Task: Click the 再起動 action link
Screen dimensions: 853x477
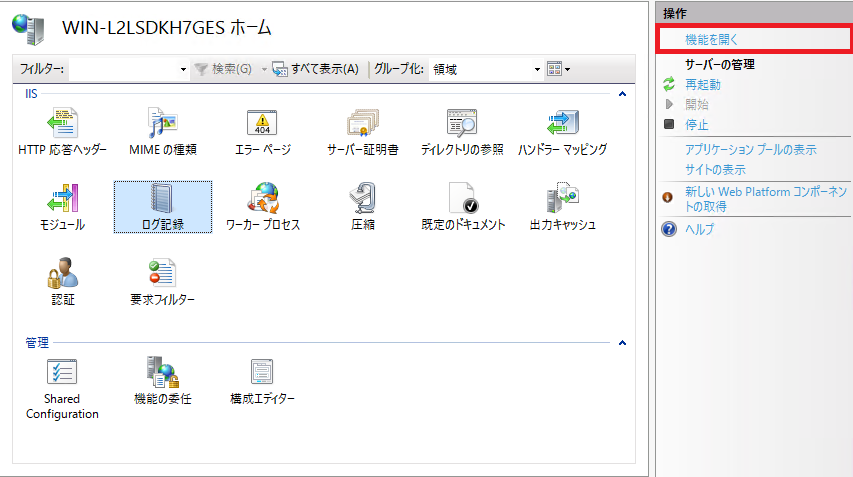Action: 703,85
